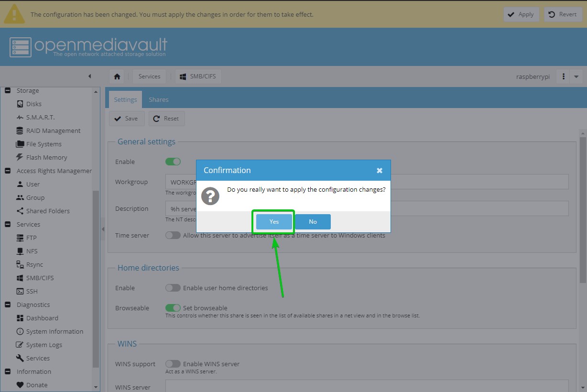Screen dimensions: 587x392
Task: Switch to the Settings tab
Action: (125, 100)
